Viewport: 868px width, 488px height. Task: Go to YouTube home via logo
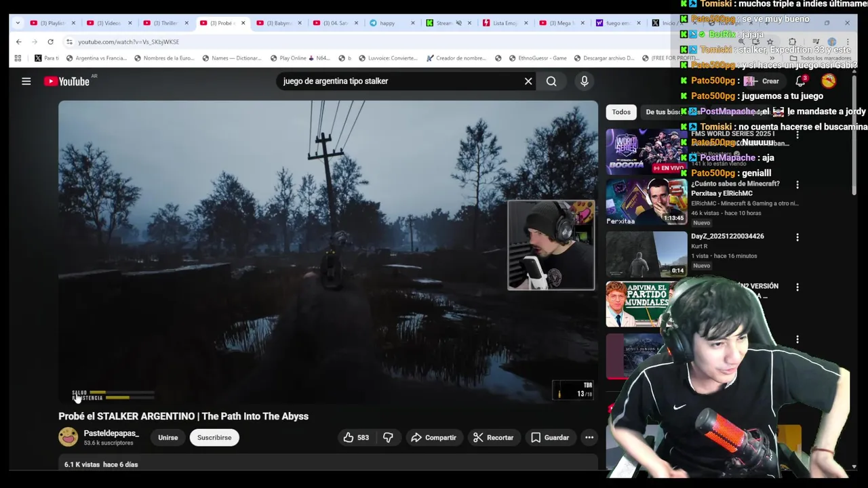[67, 81]
